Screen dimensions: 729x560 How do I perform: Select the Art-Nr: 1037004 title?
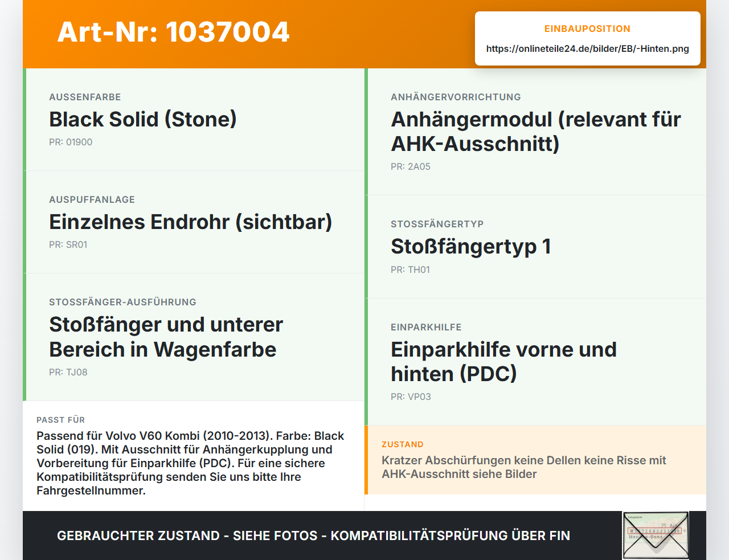[173, 32]
